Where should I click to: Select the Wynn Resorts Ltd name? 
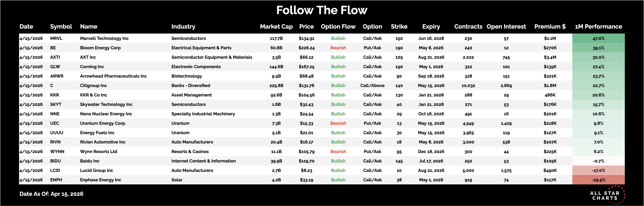click(x=99, y=152)
